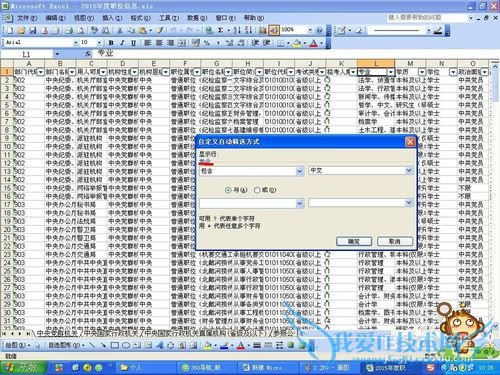Select the Line drawing tool
Viewport: 500px width, 375px height.
92,345
